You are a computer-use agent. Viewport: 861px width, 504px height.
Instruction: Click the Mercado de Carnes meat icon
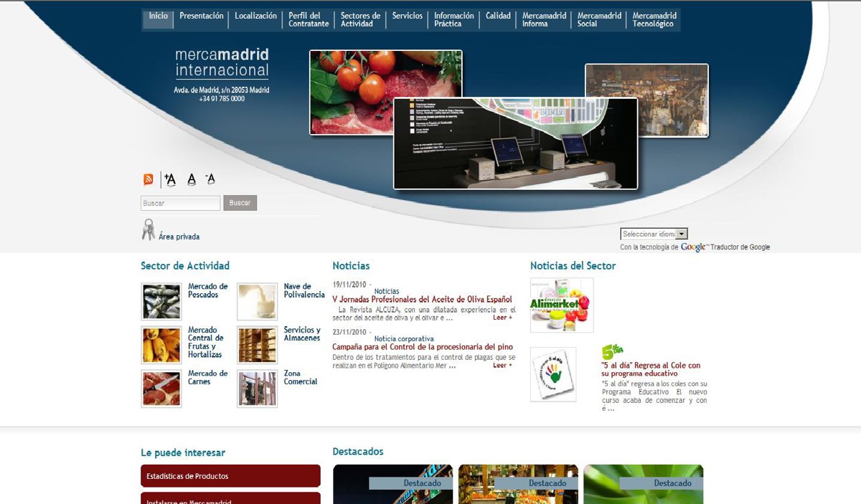161,389
